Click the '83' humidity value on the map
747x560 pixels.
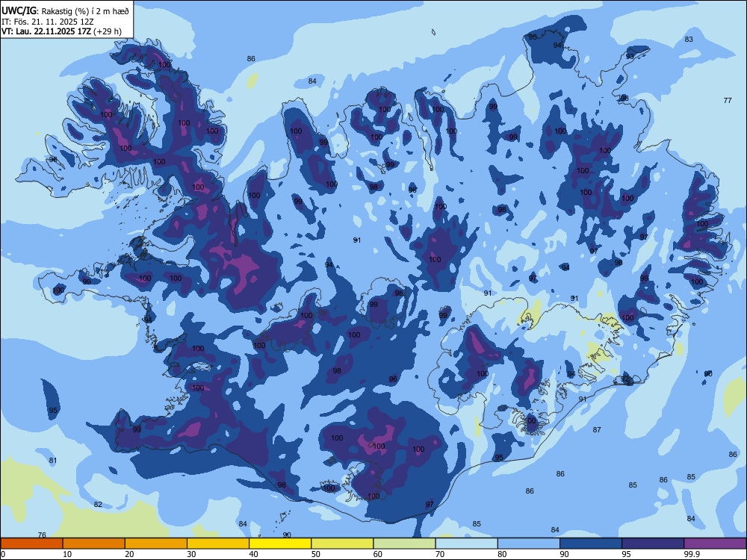coord(689,40)
